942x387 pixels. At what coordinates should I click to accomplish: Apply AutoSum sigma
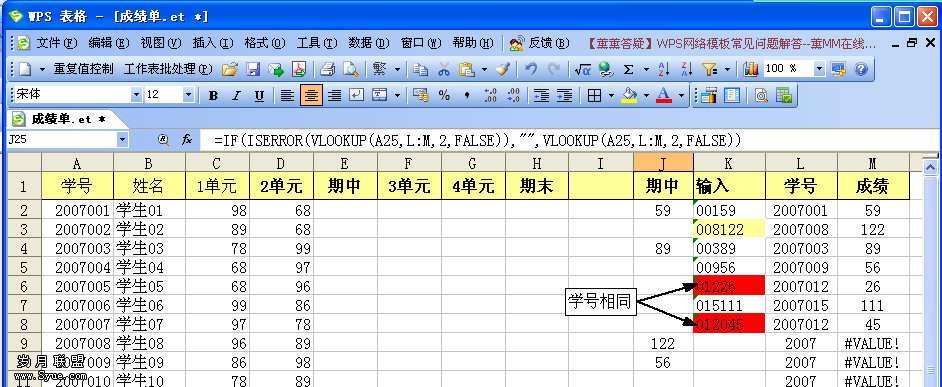coord(628,69)
